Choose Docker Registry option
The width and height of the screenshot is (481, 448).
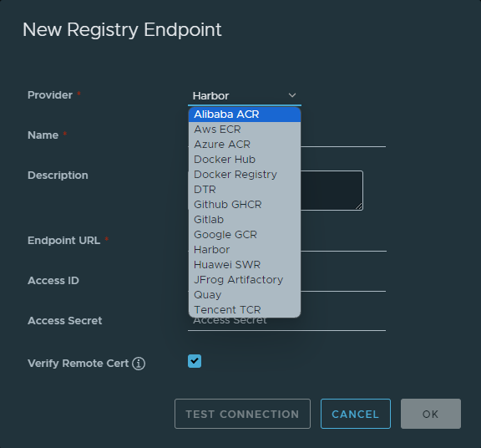245,175
